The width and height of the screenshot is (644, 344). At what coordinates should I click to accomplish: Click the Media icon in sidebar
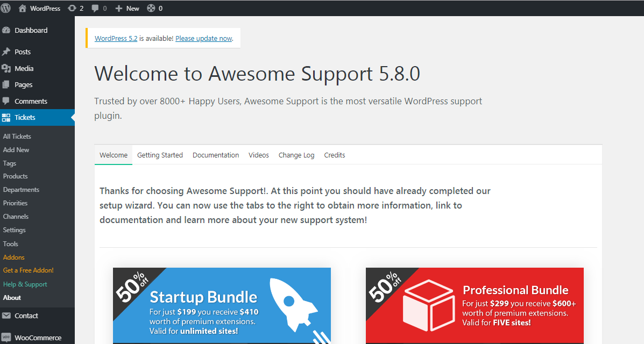(6, 69)
